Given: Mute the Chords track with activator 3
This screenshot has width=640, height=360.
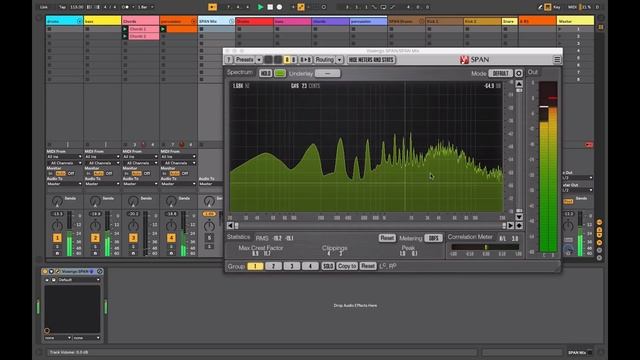Looking at the screenshot, I should (133, 238).
